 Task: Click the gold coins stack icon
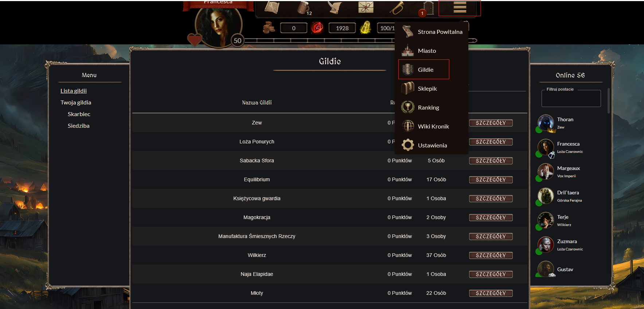pos(269,27)
